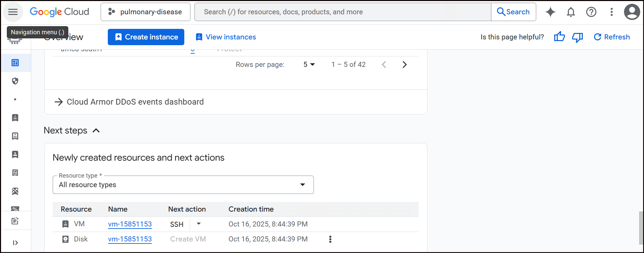Open the VM row vm-15851153 link
Viewport: 644px width, 253px height.
pyautogui.click(x=130, y=224)
